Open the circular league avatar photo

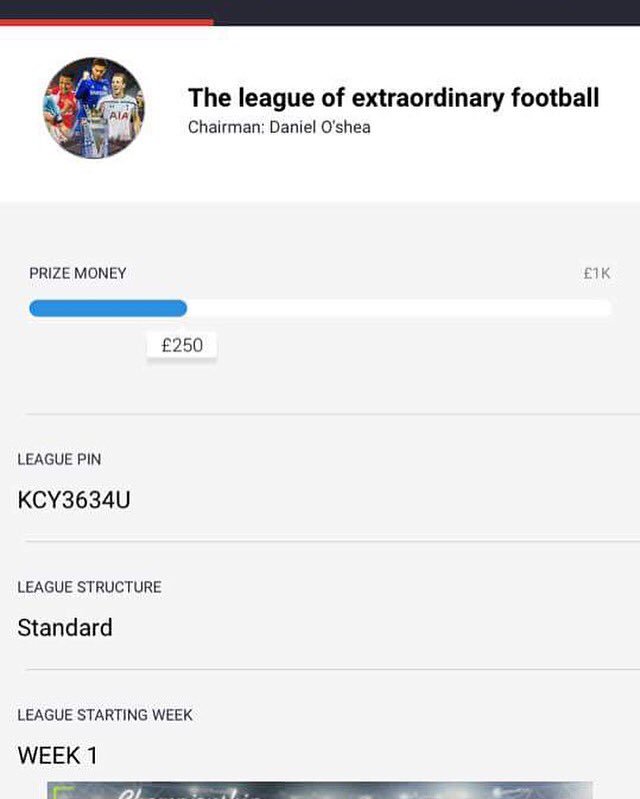[x=94, y=108]
